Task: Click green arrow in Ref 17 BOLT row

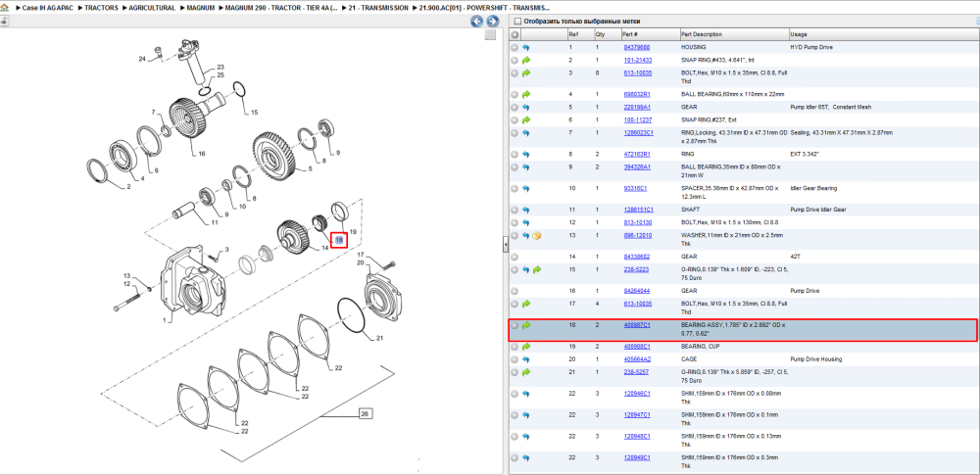Action: tap(525, 304)
